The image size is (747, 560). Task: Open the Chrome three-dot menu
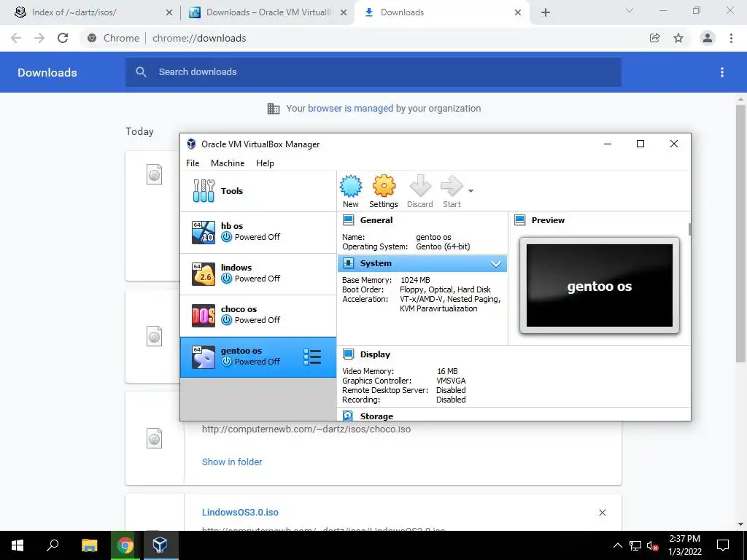click(x=731, y=38)
